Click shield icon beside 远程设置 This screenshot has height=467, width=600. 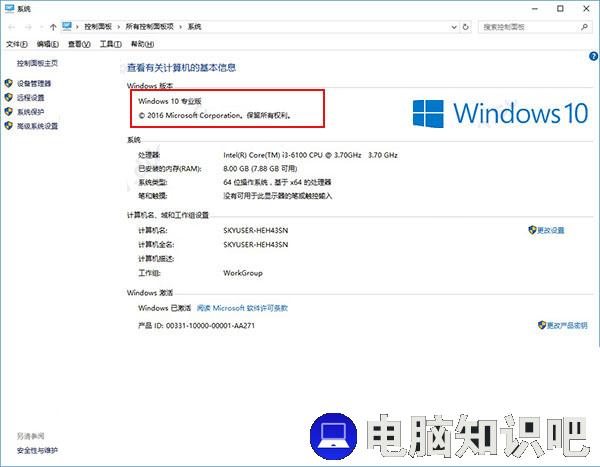click(9, 97)
